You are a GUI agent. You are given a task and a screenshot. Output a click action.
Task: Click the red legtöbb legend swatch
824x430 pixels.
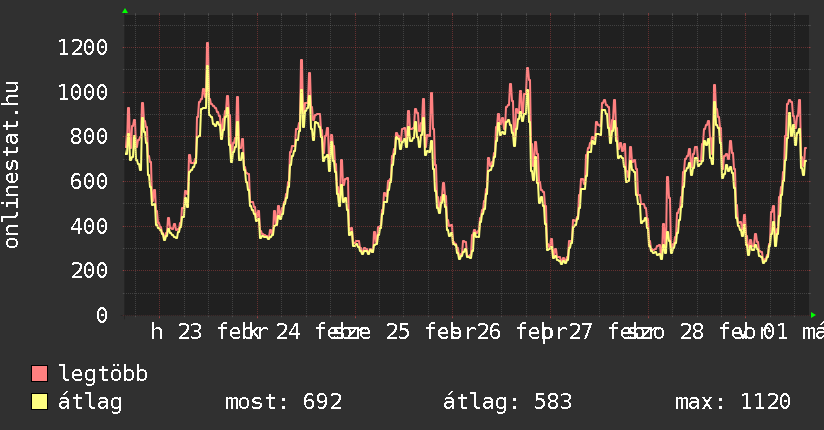pos(40,374)
